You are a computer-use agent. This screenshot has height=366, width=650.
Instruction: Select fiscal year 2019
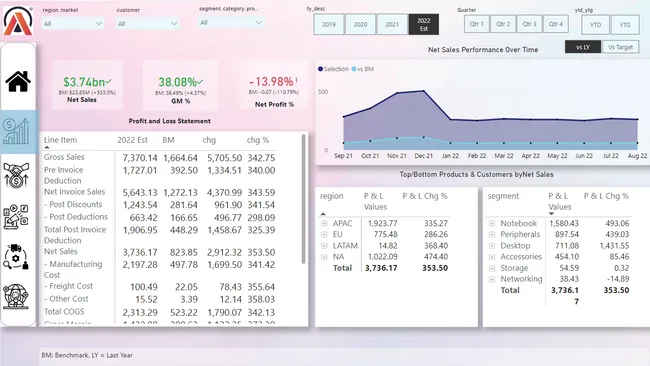click(329, 24)
